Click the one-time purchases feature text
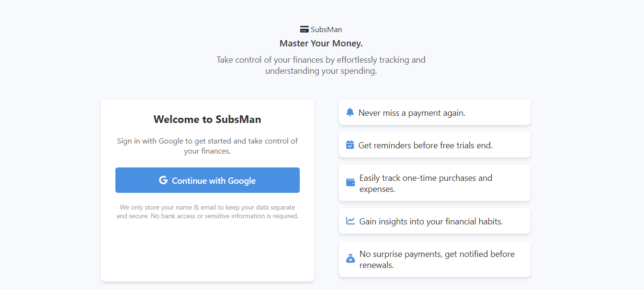 [426, 183]
